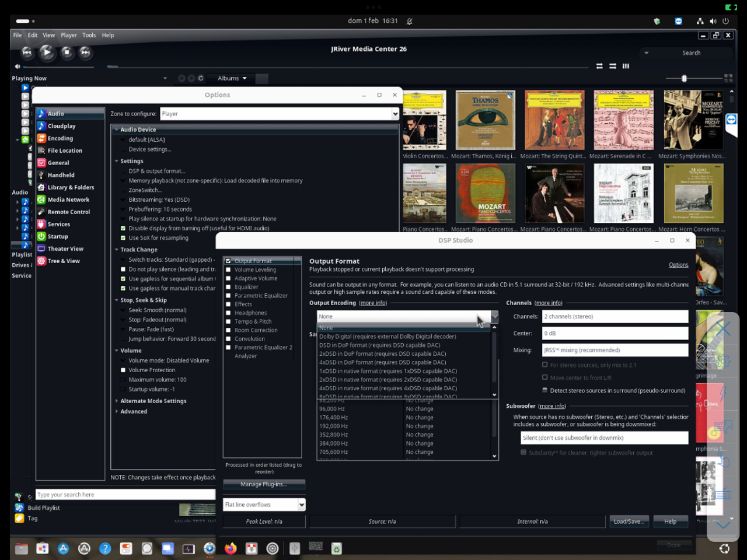Choose Dolby Digital from the encoding list
This screenshot has width=747, height=560.
coord(388,337)
